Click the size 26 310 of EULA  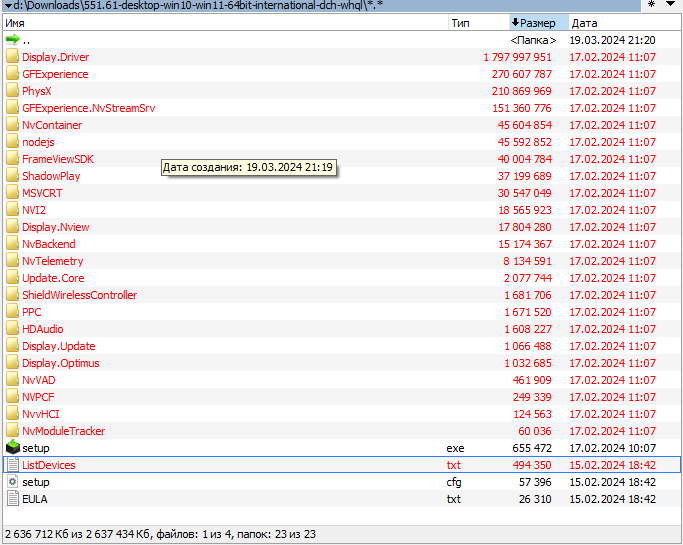pos(535,499)
